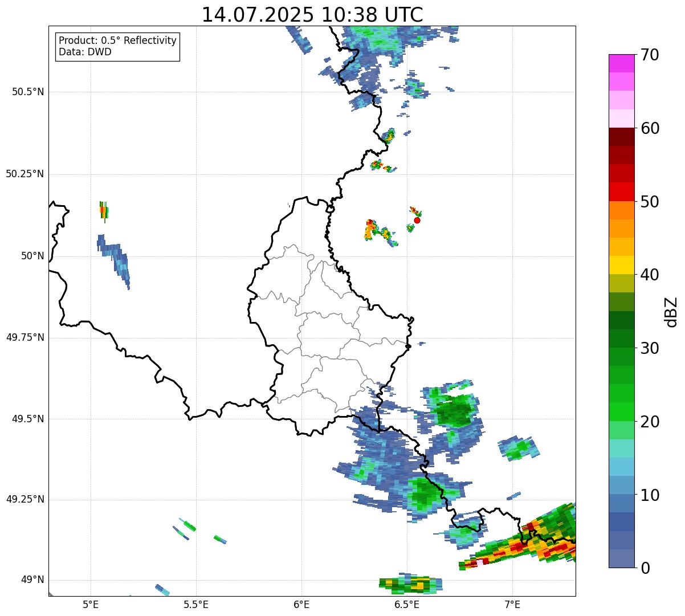
Task: Click the red dot marker on map
Action: pyautogui.click(x=417, y=220)
